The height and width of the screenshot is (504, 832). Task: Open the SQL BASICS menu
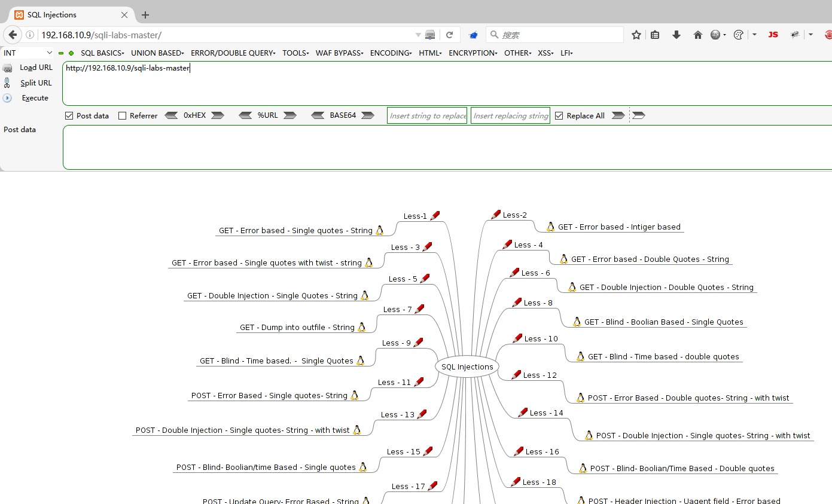click(x=102, y=53)
